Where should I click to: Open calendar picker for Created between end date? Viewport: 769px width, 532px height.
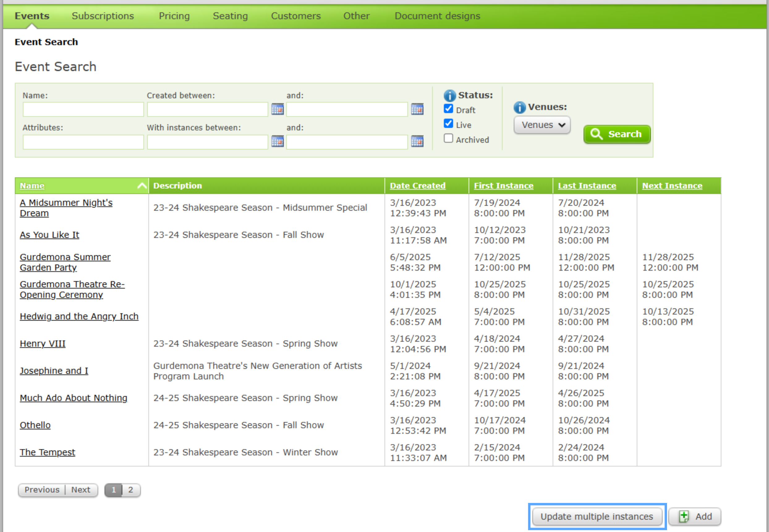click(x=417, y=109)
